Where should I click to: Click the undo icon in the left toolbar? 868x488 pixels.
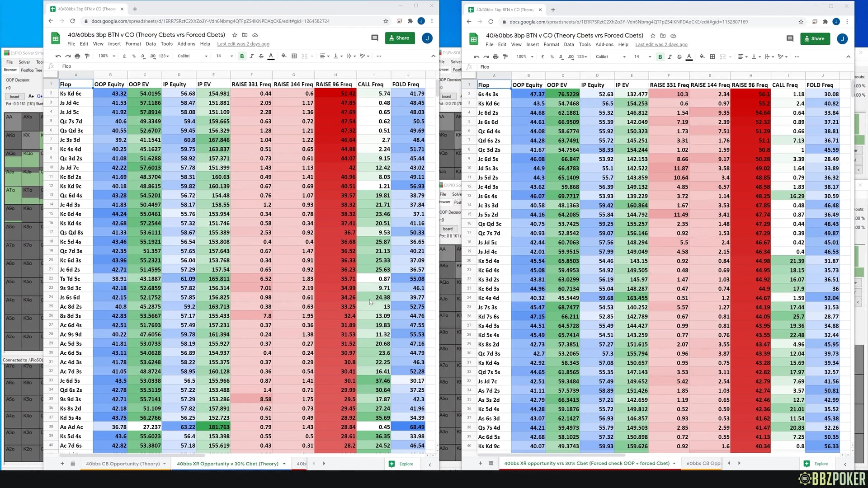[58, 56]
